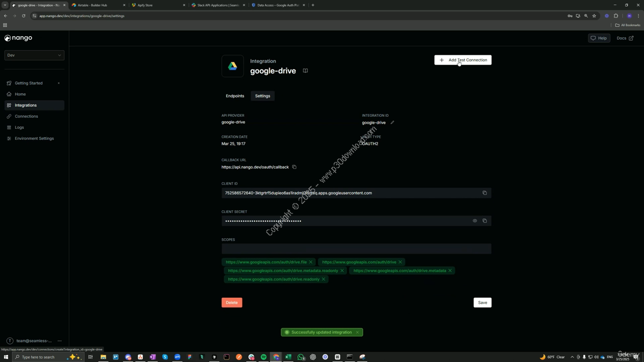
Task: Click Add Test Connection
Action: [x=463, y=60]
